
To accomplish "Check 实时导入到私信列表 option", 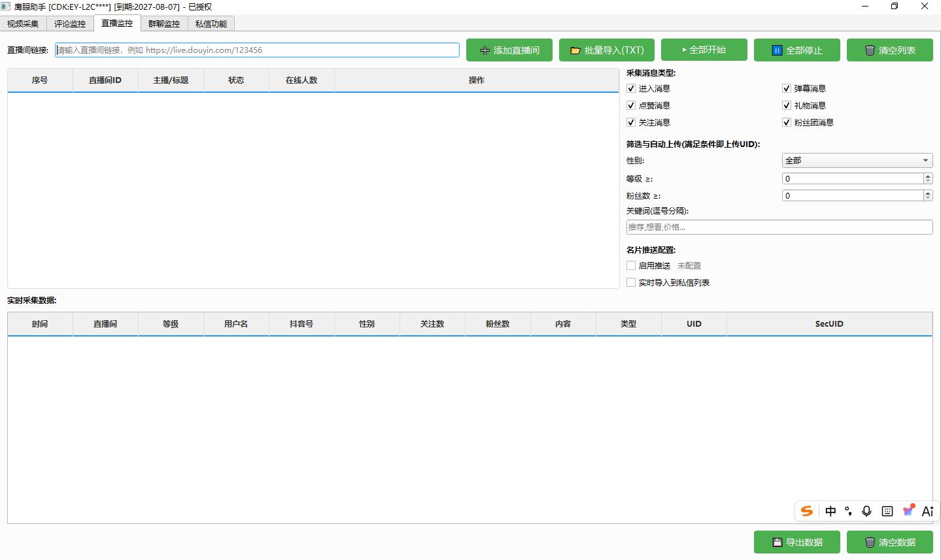I will 631,282.
